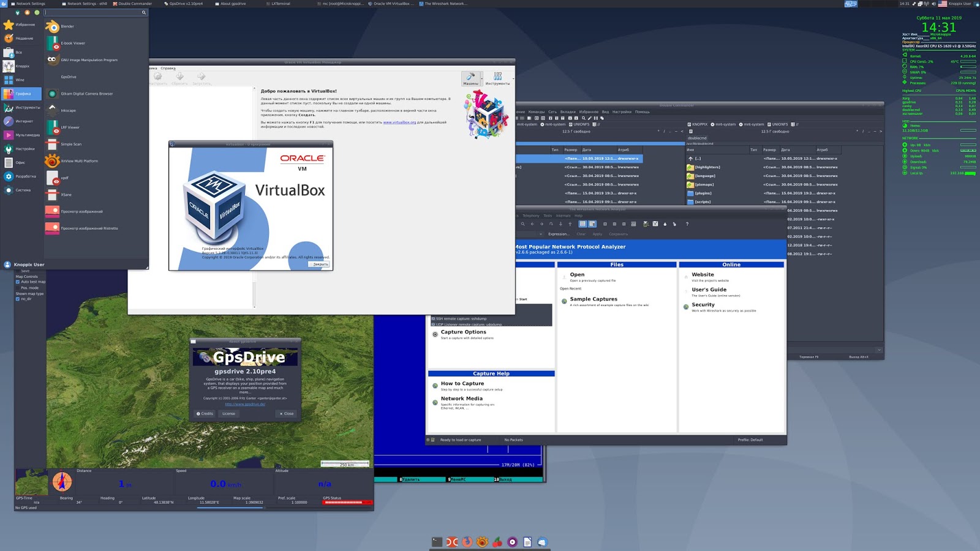Open the Мультимедиа category in app menu

point(21,135)
